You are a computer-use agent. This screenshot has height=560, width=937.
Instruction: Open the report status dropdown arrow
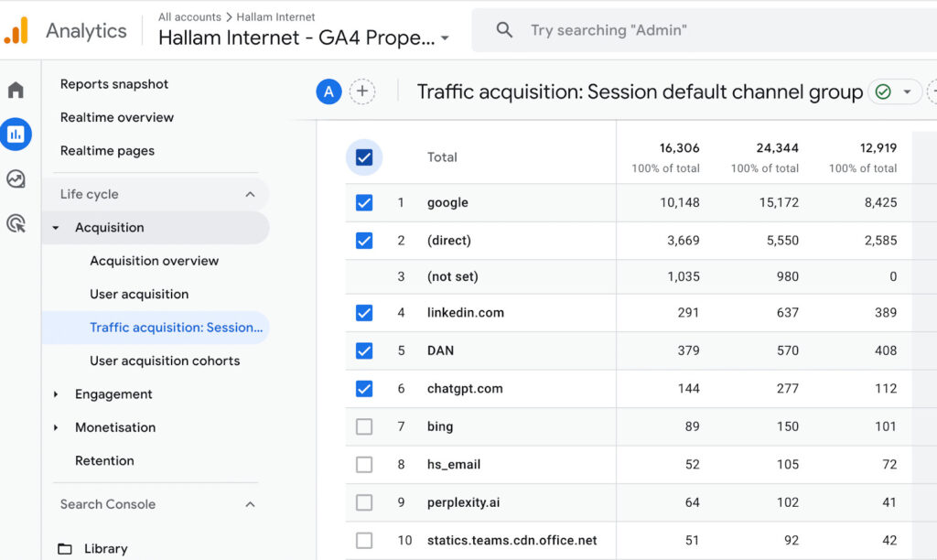(907, 92)
